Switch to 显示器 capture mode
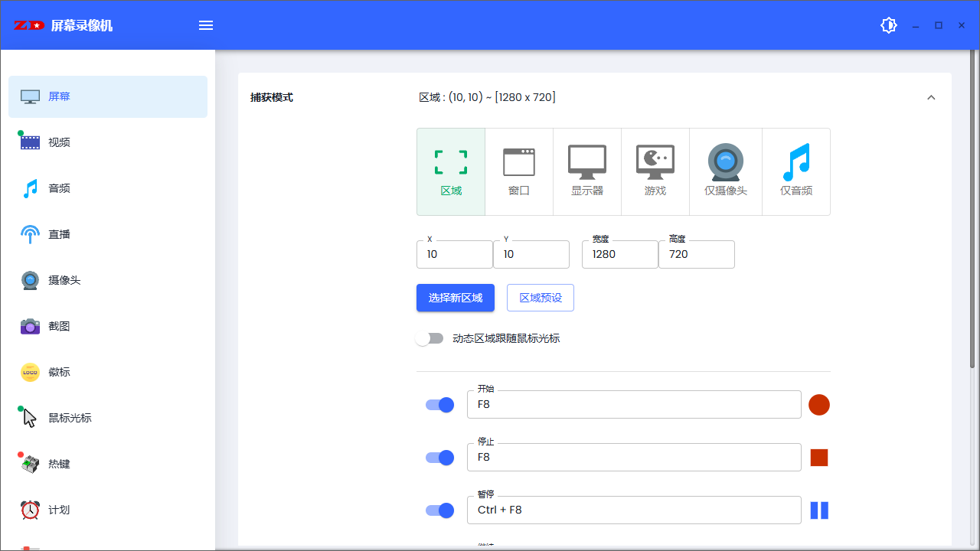 point(587,171)
